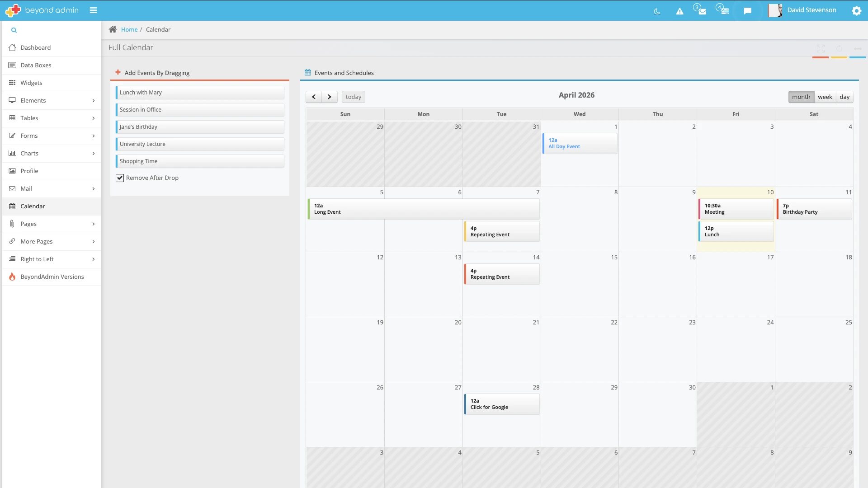868x488 pixels.
Task: Open Profile in the sidebar
Action: pyautogui.click(x=52, y=171)
